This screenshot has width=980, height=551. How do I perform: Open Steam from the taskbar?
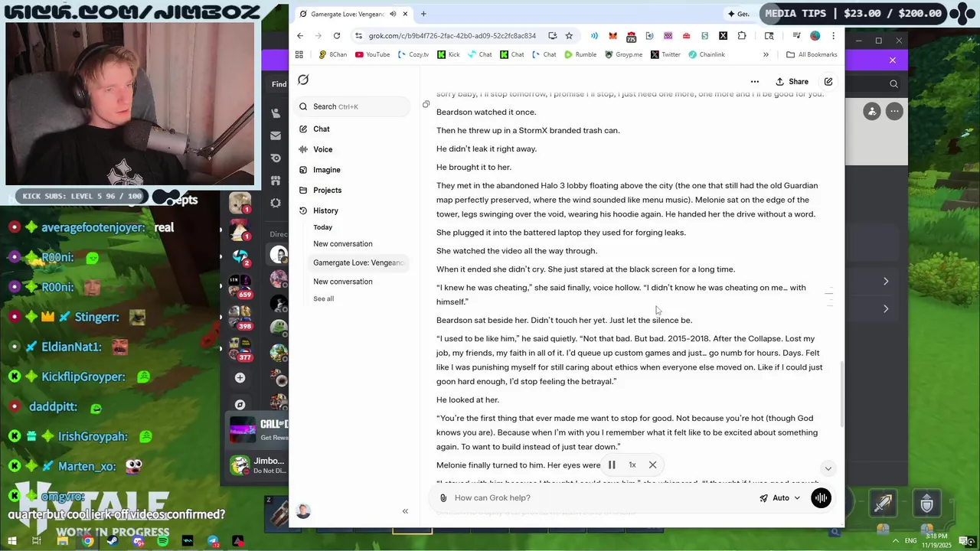coord(113,541)
